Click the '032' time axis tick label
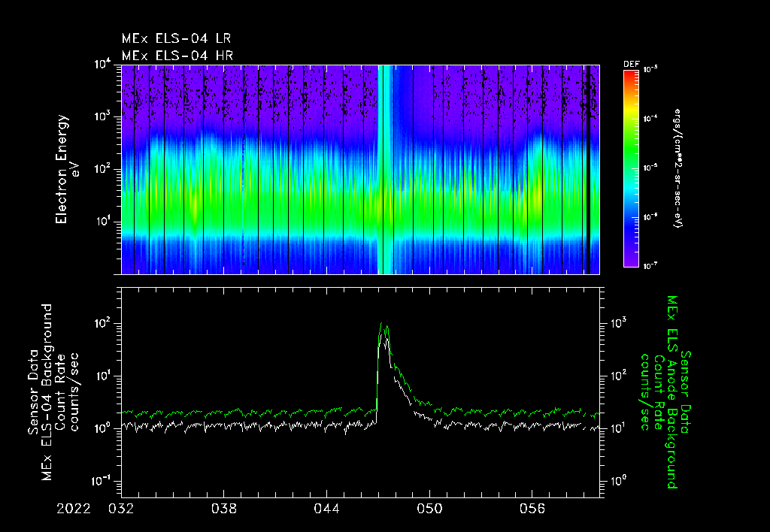The image size is (770, 532). click(x=121, y=509)
